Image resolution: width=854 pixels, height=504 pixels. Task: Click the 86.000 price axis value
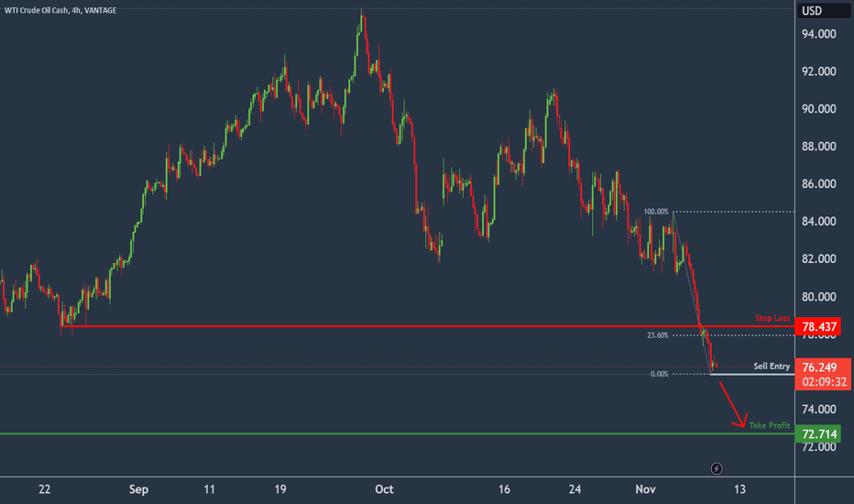[x=818, y=184]
